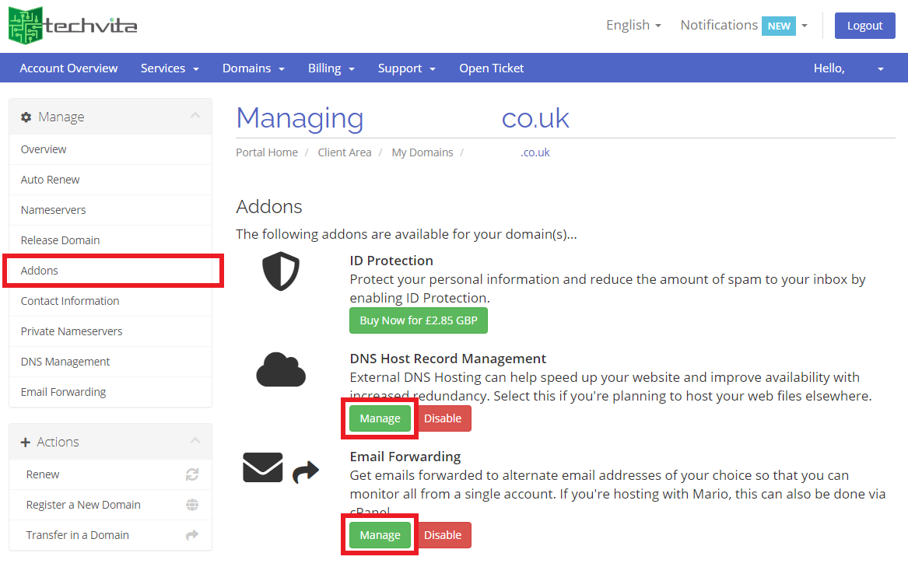Click the Renew refresh icon in Actions
Viewport: 908px width, 588px height.
tap(192, 474)
